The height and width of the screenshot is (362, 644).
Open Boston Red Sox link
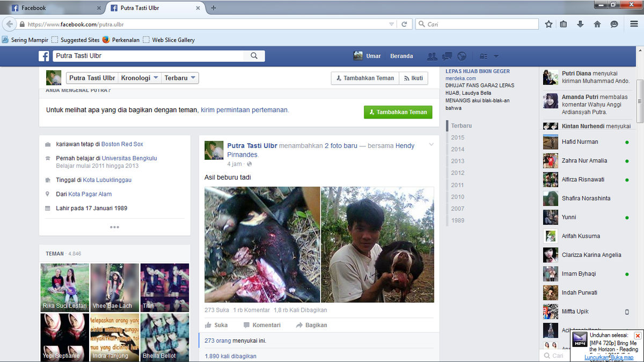[x=122, y=144]
